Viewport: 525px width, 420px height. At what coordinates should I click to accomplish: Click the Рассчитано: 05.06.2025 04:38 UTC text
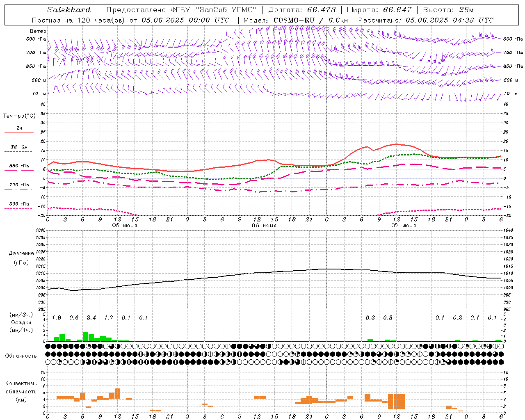(426, 20)
